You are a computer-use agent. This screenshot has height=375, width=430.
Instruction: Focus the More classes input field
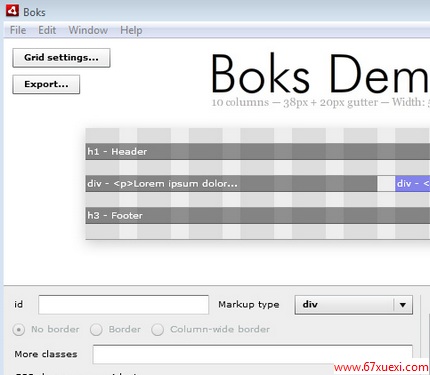[253, 354]
